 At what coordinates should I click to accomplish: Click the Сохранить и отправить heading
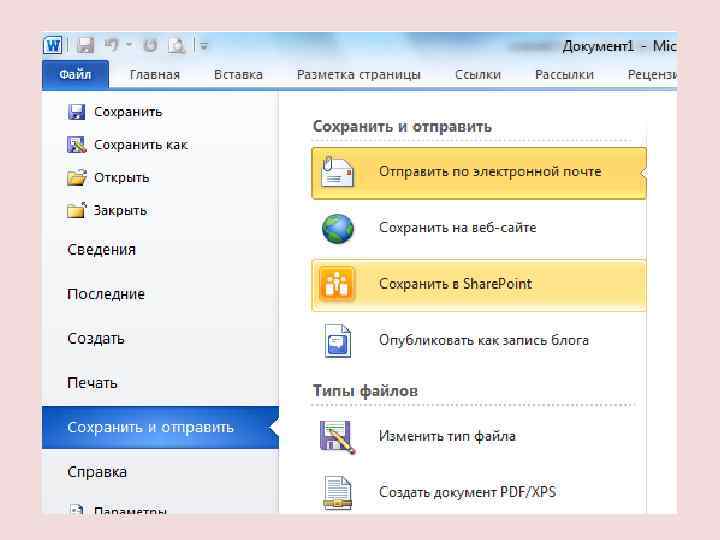click(x=402, y=126)
